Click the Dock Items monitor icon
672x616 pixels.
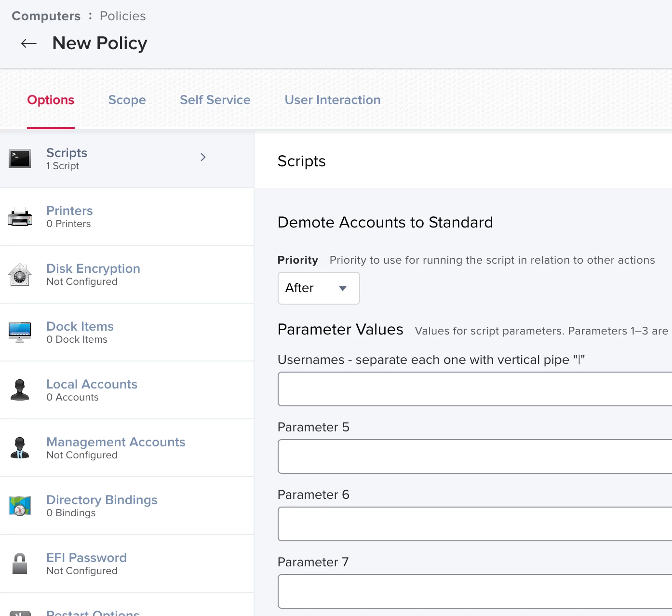point(20,332)
